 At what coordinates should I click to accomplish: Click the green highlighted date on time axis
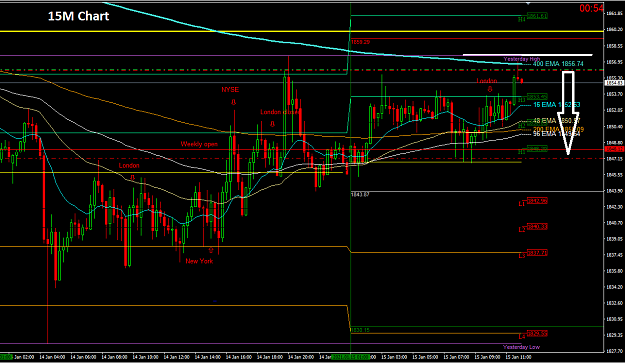click(x=350, y=357)
